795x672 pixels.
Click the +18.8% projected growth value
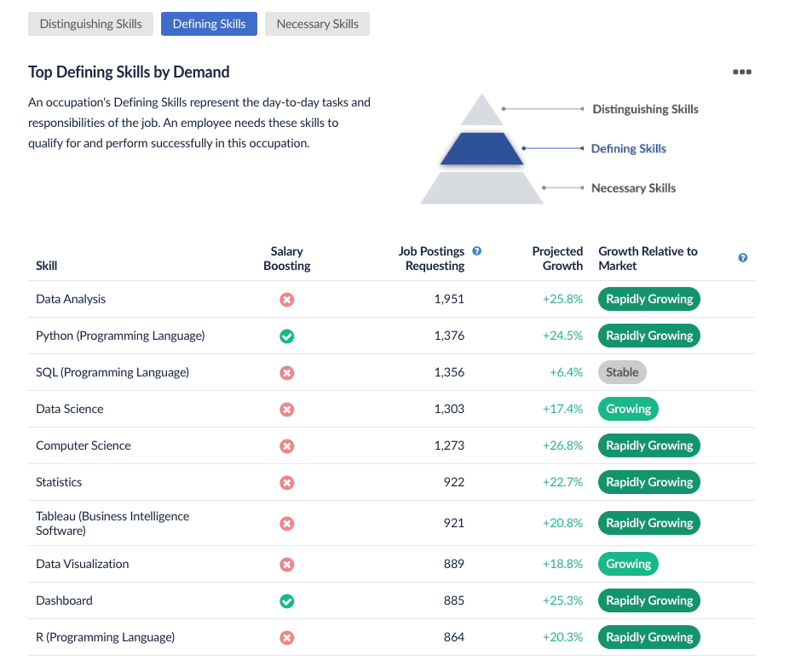(562, 564)
